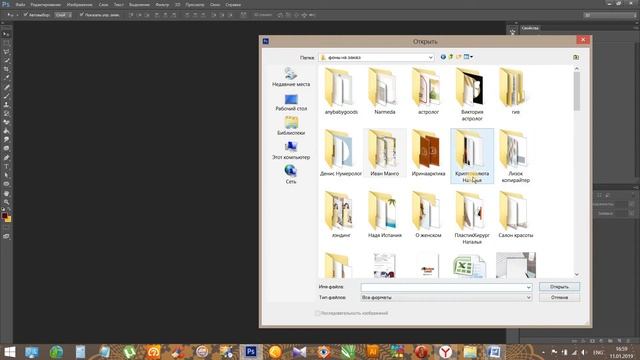Screen dimensions: 640x360
Task: Select the Eyedropper tool
Action: click(6, 78)
